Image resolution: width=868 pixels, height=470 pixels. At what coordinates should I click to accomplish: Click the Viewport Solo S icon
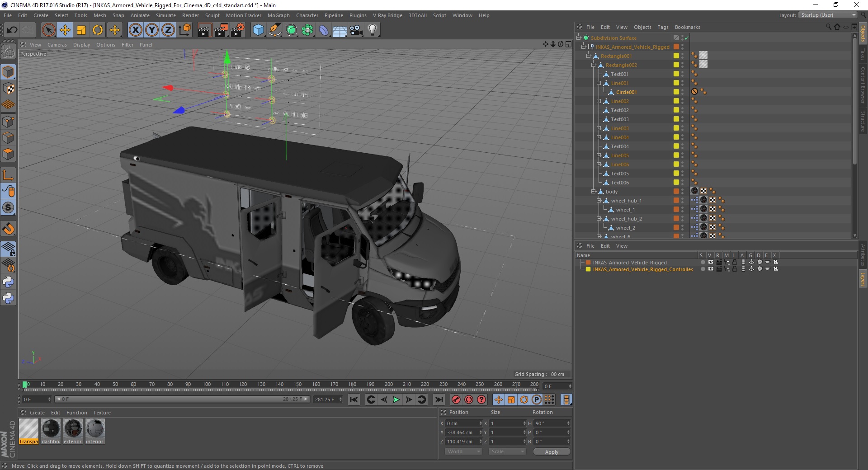pyautogui.click(x=8, y=208)
